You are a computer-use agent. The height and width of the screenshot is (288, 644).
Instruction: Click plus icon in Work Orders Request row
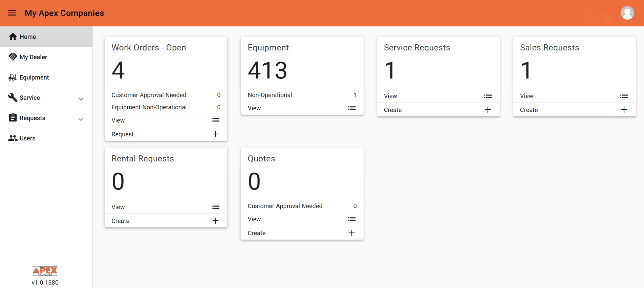[x=215, y=134]
